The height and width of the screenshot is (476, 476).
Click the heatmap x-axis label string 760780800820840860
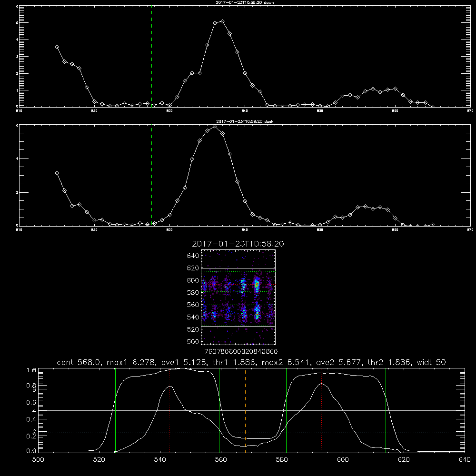[x=241, y=351]
